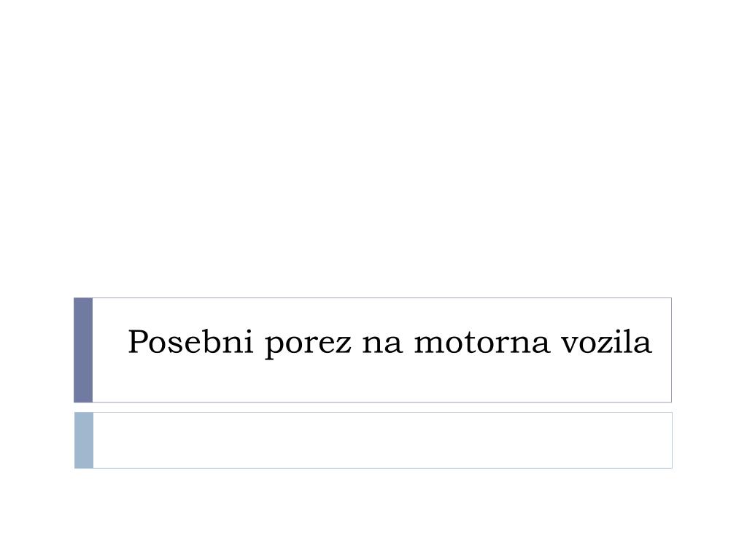Viewport: 747px width, 560px height.
Task: Click the word "vozila" in the title
Action: tap(606, 341)
